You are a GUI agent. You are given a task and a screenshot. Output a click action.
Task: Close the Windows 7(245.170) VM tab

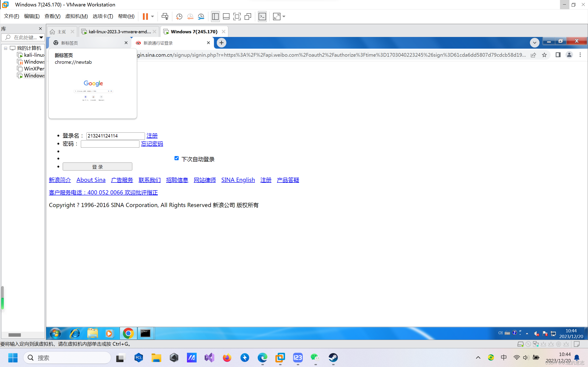[x=223, y=32]
